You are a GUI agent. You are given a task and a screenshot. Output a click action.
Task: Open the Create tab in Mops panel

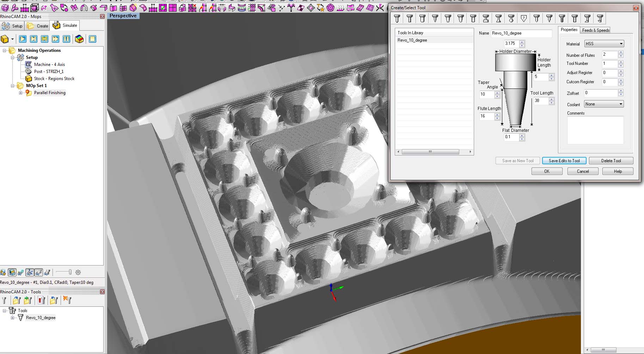[x=37, y=26]
